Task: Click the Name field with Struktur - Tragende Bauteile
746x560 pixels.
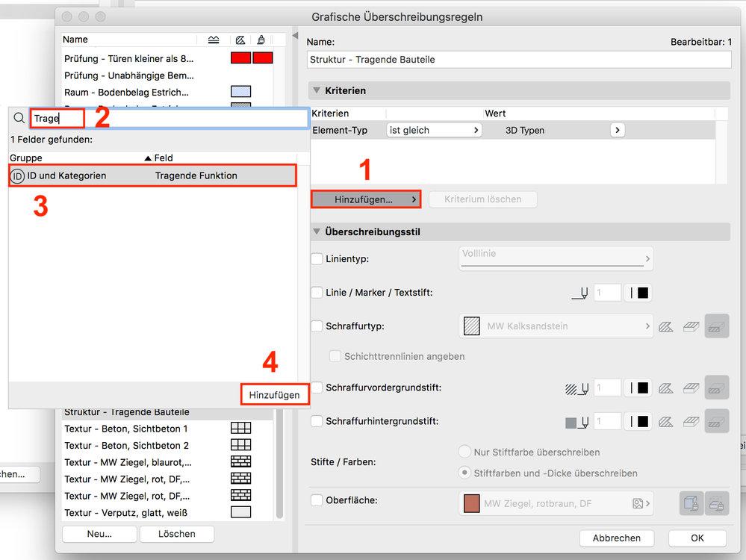Action: (519, 60)
